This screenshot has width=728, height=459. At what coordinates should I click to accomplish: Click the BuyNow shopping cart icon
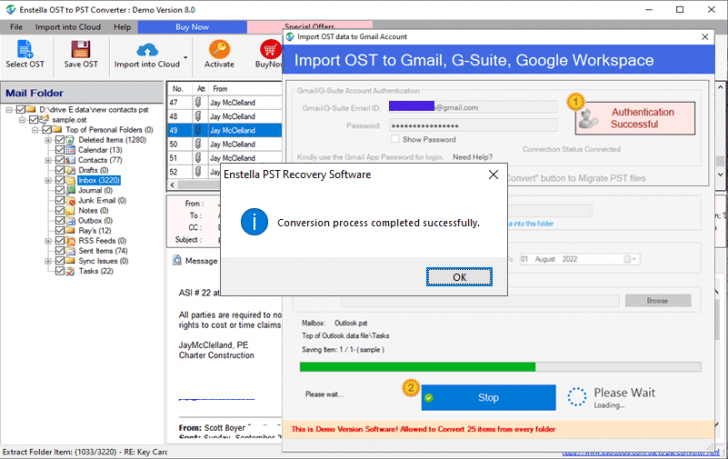270,49
